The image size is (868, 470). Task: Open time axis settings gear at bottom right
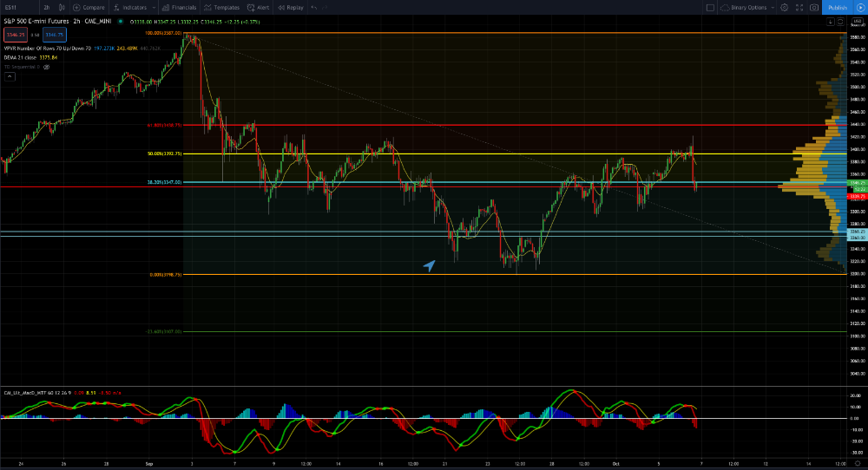tap(858, 463)
